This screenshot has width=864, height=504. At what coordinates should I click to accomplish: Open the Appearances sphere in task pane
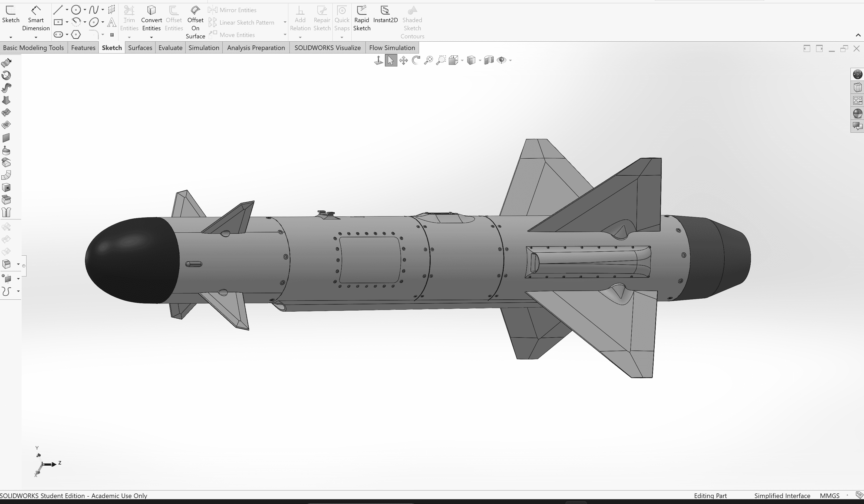(x=857, y=114)
